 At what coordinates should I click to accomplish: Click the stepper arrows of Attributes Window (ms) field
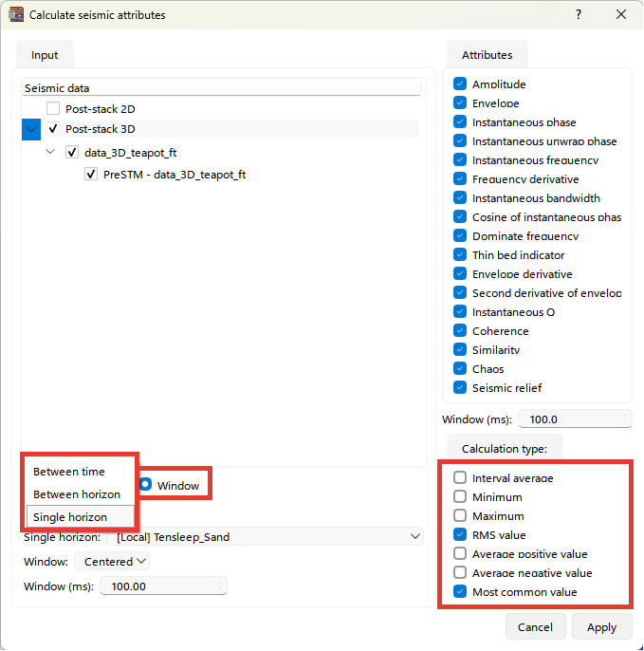(x=624, y=418)
